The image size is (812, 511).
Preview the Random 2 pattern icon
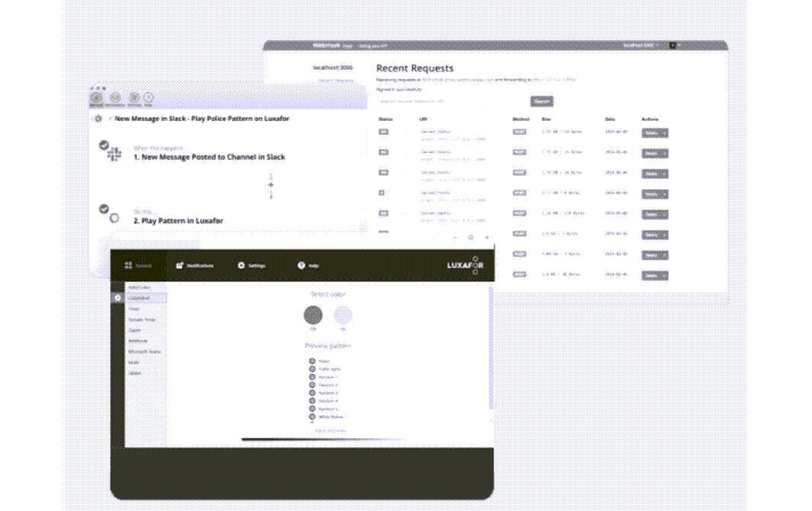(312, 385)
